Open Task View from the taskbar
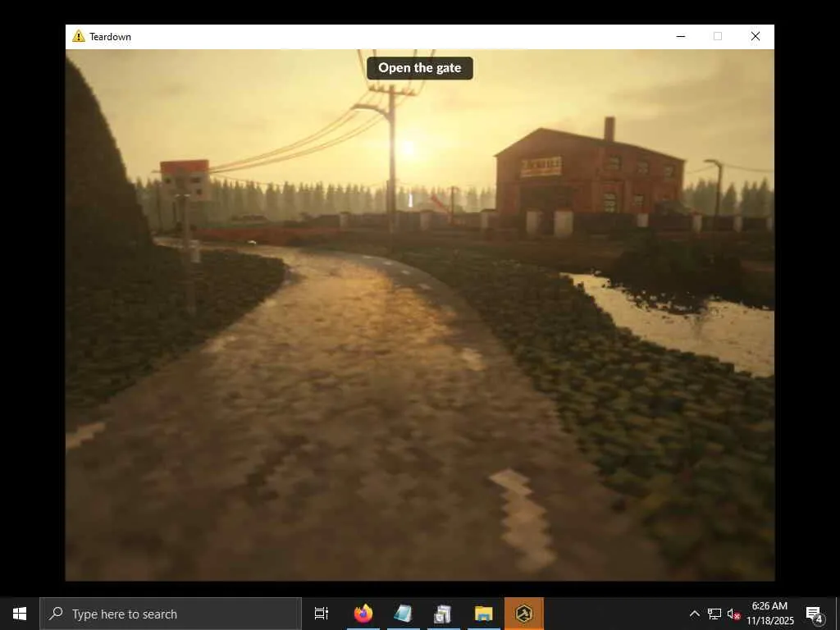Image resolution: width=840 pixels, height=630 pixels. (x=321, y=614)
